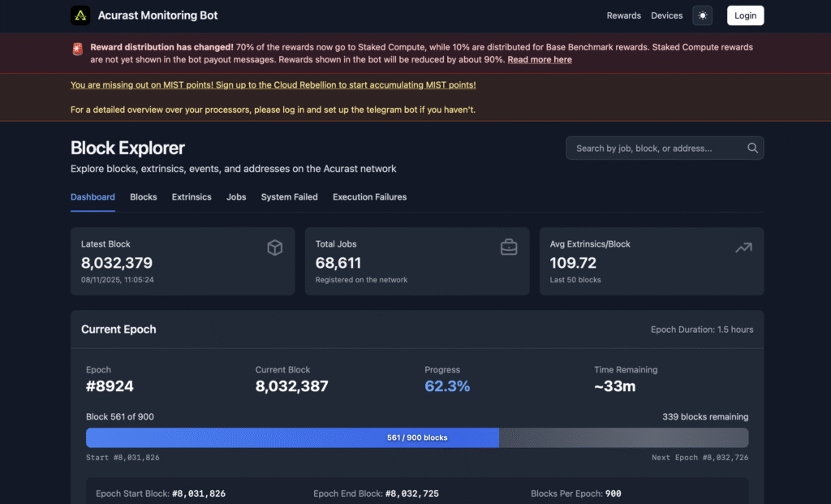Go to the Execution Failures tab
831x504 pixels.
tap(369, 197)
